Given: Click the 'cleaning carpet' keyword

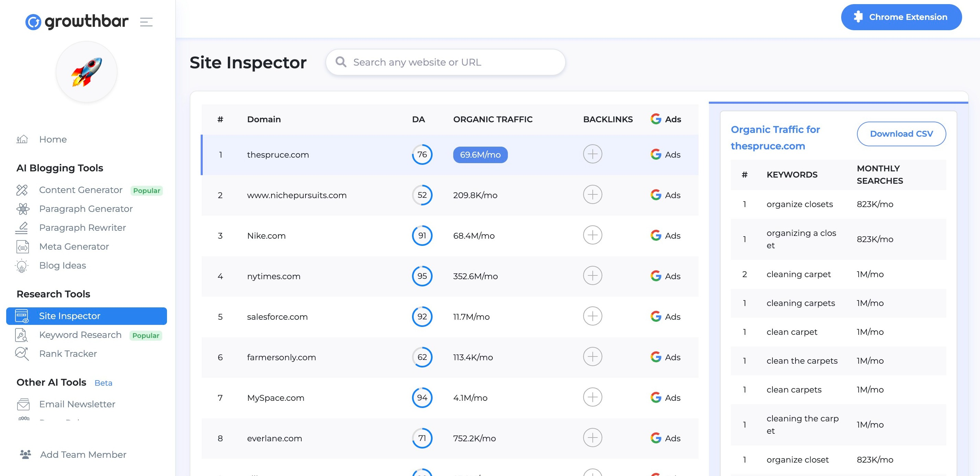Looking at the screenshot, I should tap(798, 274).
